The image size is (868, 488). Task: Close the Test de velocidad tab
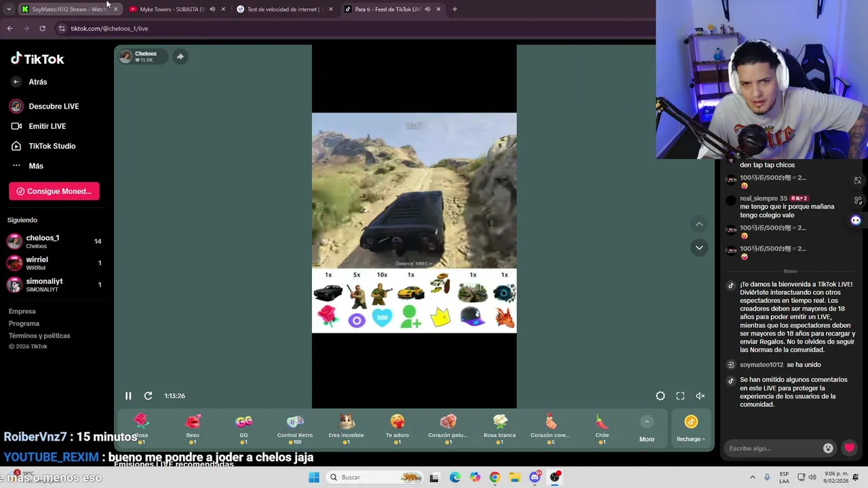[x=331, y=9]
